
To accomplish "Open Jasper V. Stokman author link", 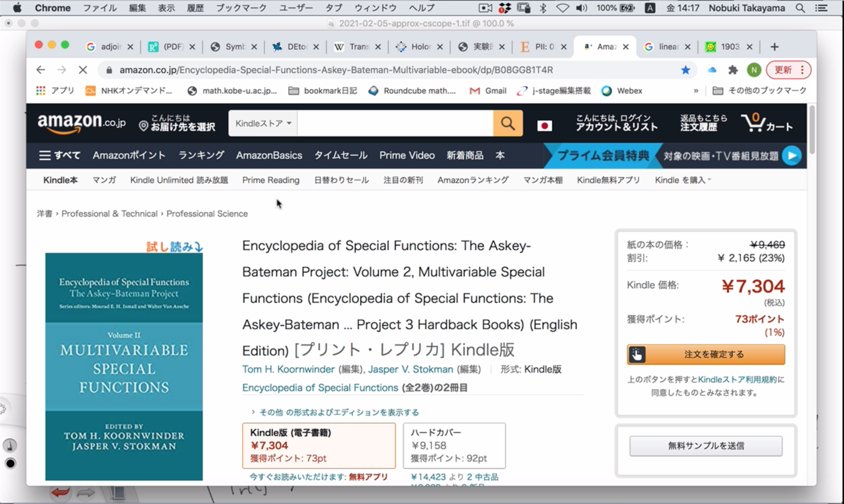I will (x=411, y=369).
